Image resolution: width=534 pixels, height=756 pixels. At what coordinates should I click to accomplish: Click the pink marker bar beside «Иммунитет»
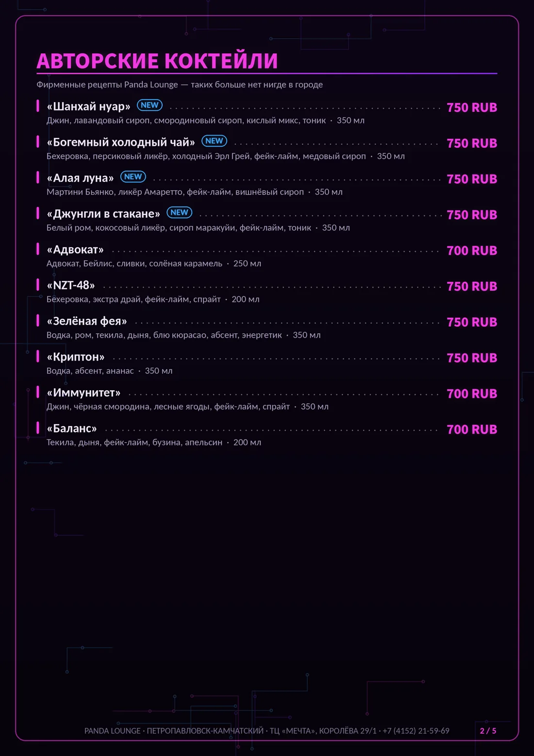pos(38,392)
